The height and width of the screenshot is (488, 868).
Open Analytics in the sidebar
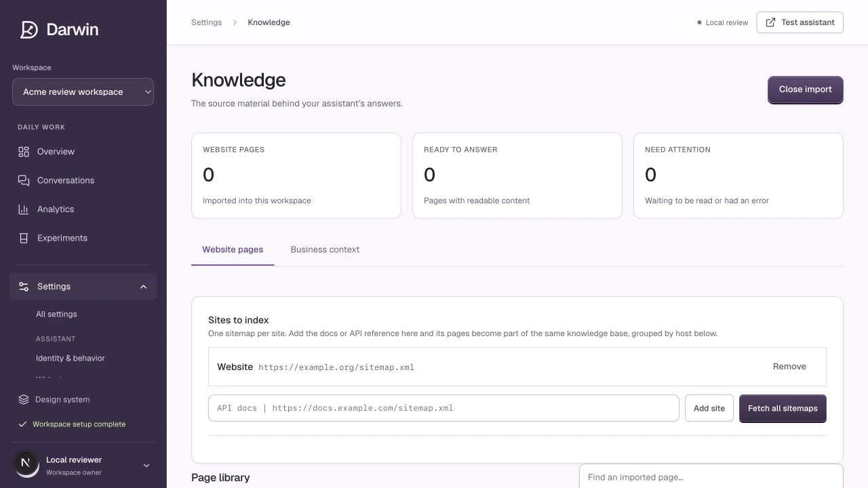coord(83,209)
